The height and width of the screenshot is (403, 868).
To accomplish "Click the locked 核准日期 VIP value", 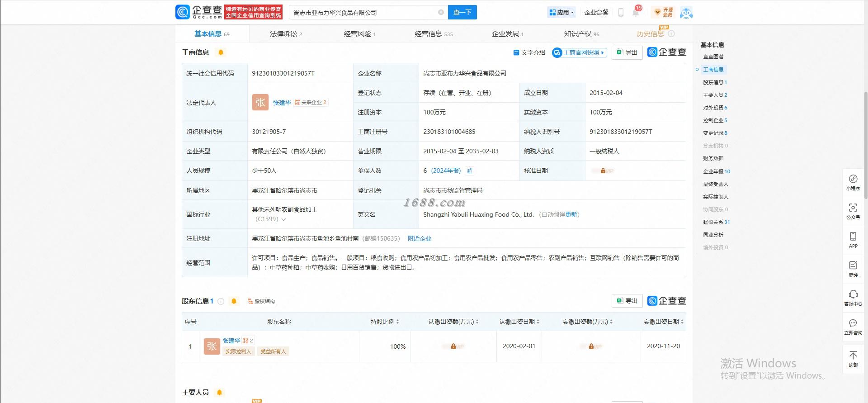I will (x=603, y=171).
